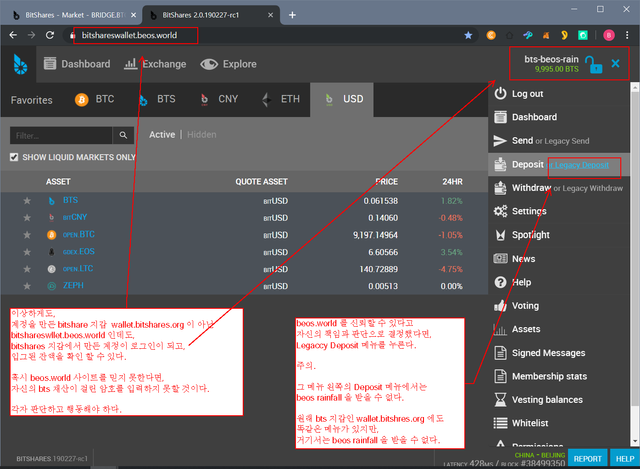Open the Whitelist list icon

(500, 423)
